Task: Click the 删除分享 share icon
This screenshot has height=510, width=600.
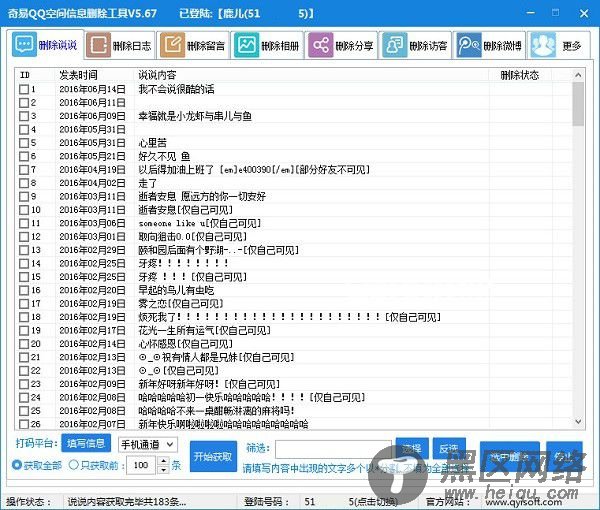Action: click(321, 45)
